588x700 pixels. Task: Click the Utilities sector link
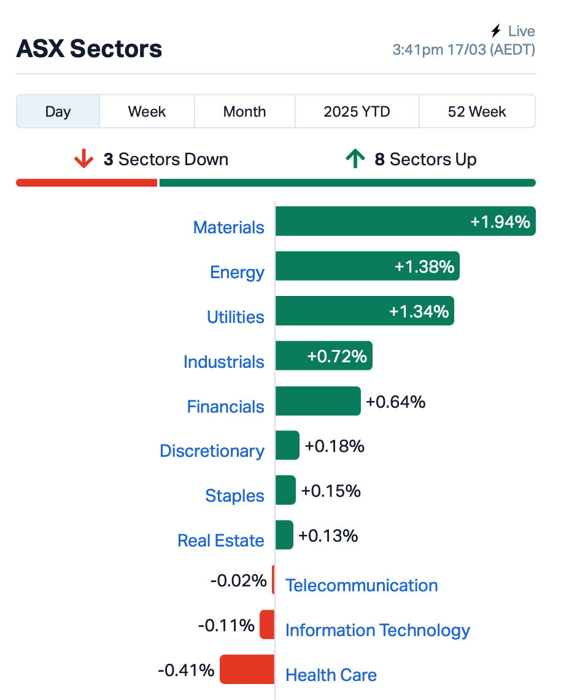236,317
